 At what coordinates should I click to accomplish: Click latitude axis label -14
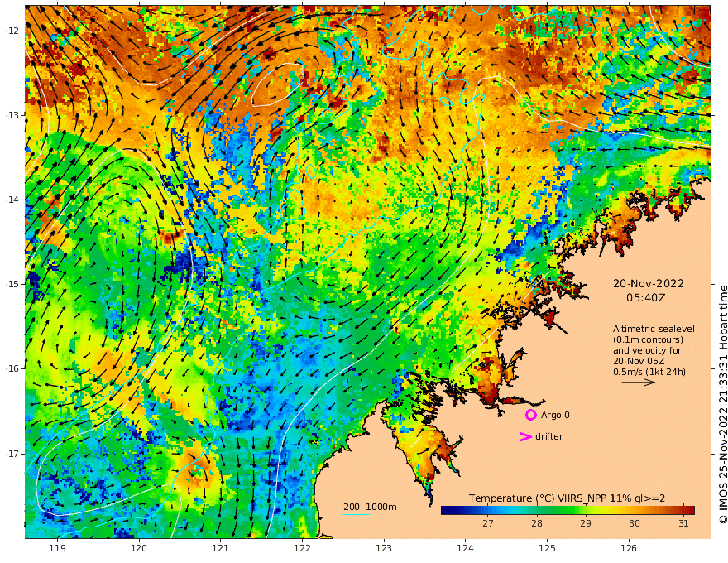point(13,200)
